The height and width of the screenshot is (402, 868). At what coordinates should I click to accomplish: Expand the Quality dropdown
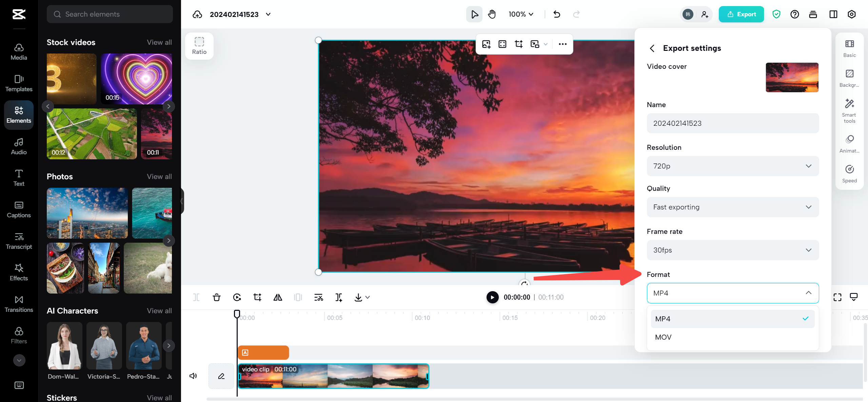coord(732,207)
